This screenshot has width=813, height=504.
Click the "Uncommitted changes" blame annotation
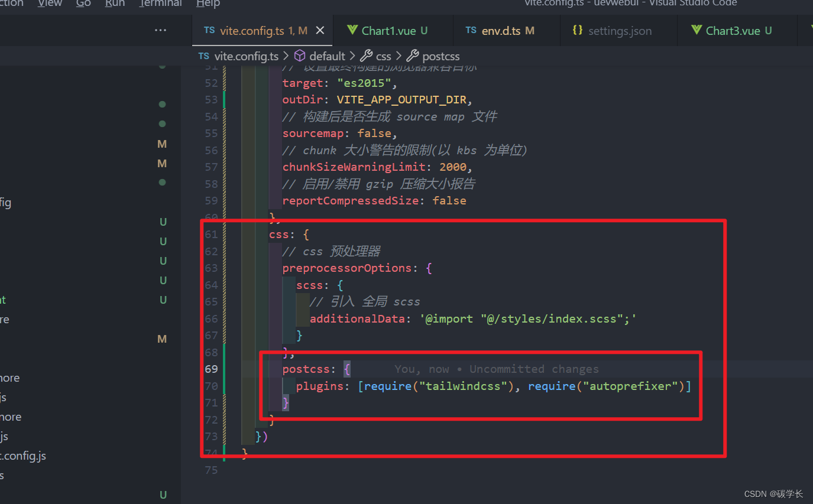pyautogui.click(x=534, y=369)
